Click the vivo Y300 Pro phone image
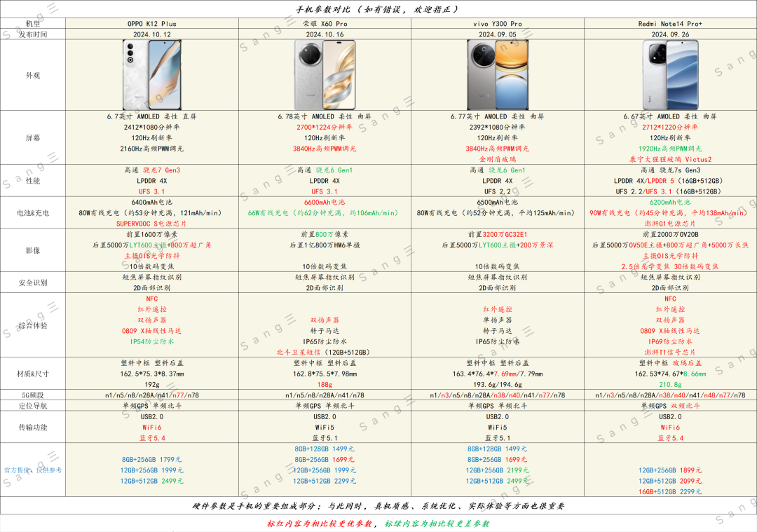This screenshot has width=757, height=532. click(x=498, y=75)
